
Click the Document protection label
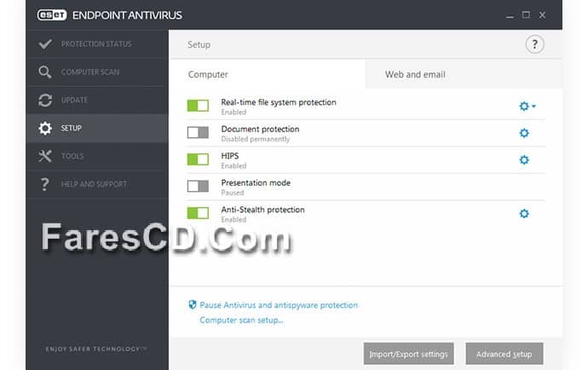pos(260,129)
